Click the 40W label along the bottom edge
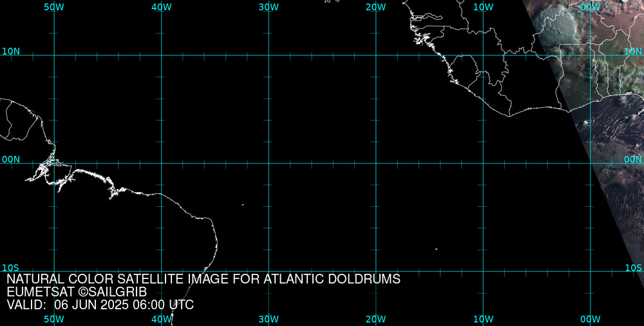This screenshot has width=644, height=326. tap(161, 320)
